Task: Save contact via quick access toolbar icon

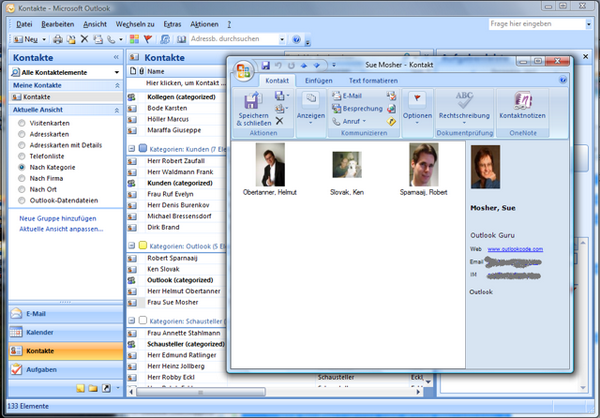Action: 266,65
